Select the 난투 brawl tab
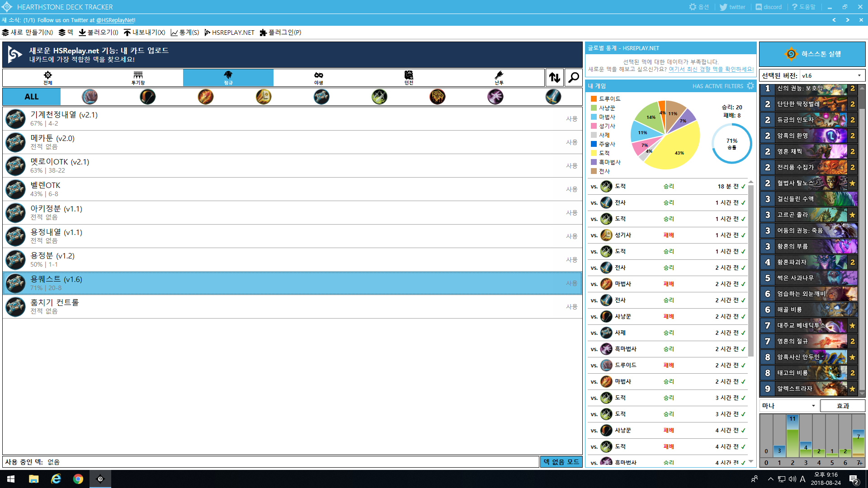 pos(499,78)
